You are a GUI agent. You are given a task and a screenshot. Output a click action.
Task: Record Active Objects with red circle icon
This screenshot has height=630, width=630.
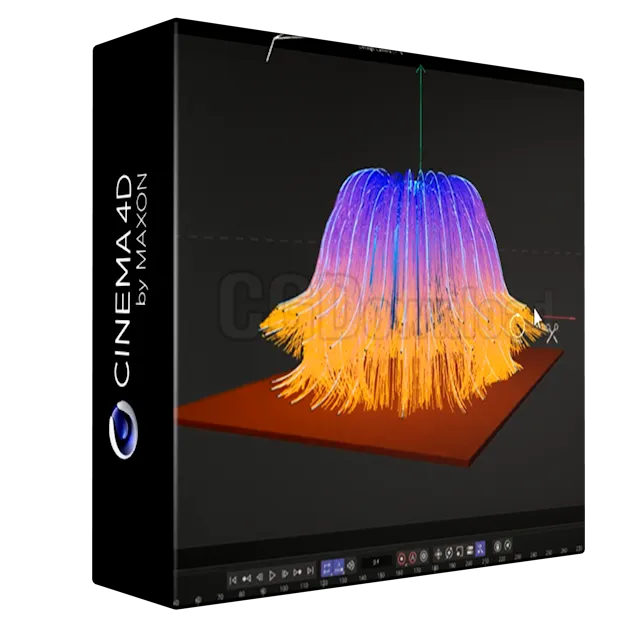click(x=401, y=558)
